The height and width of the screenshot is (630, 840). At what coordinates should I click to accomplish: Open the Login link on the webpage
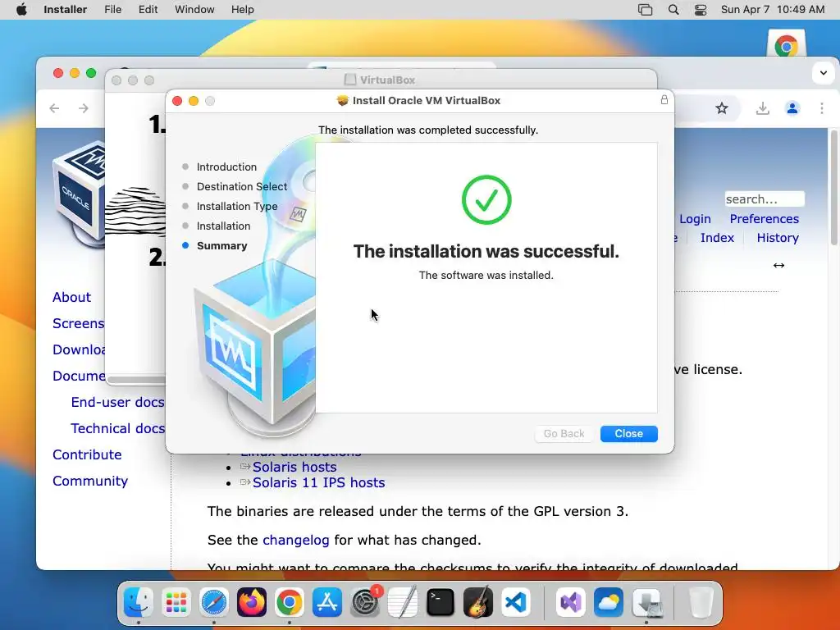(695, 219)
